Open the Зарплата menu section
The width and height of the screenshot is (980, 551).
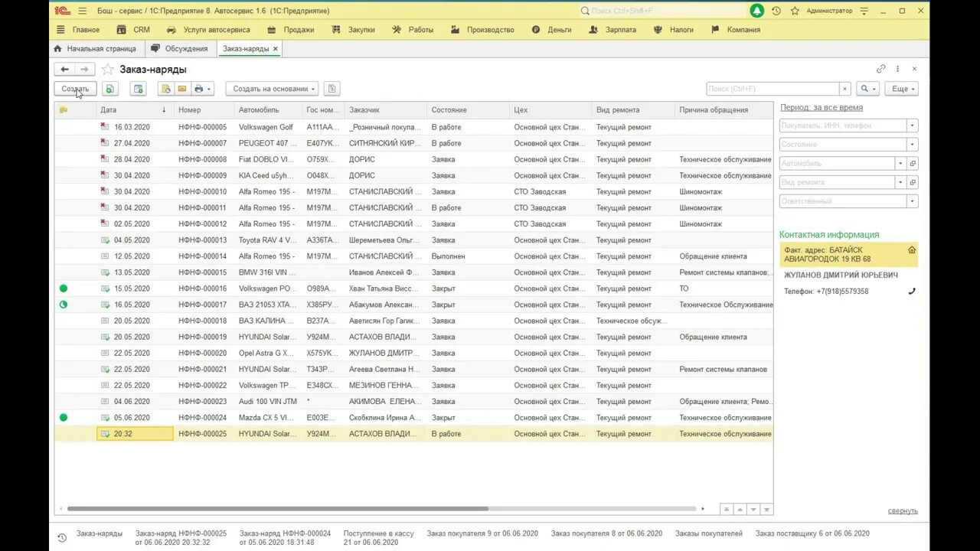(x=612, y=30)
